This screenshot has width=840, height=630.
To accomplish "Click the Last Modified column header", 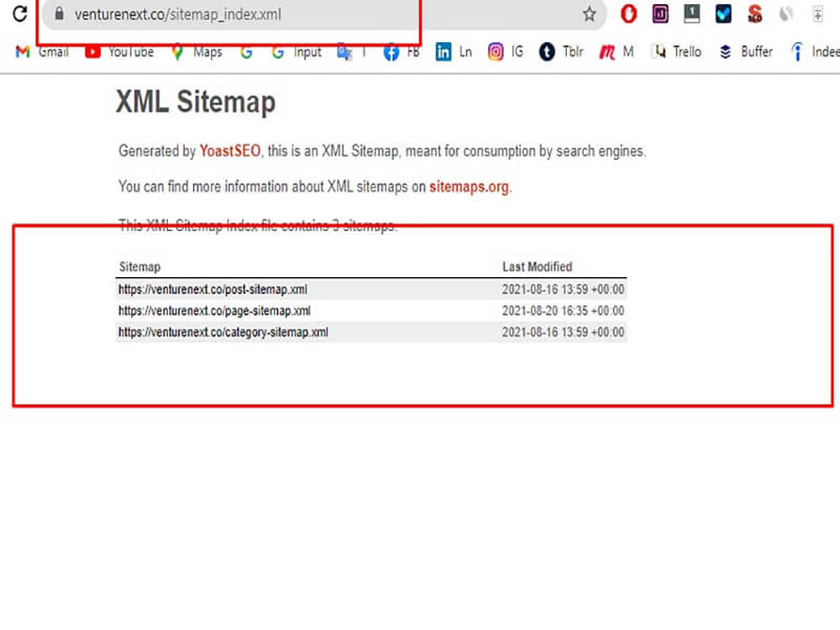I will tap(538, 267).
